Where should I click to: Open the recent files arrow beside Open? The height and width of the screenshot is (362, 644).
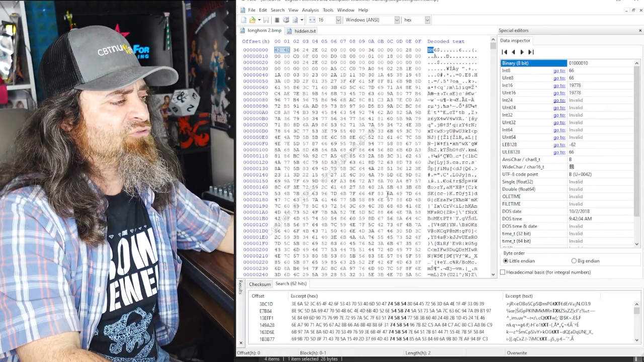tap(259, 20)
